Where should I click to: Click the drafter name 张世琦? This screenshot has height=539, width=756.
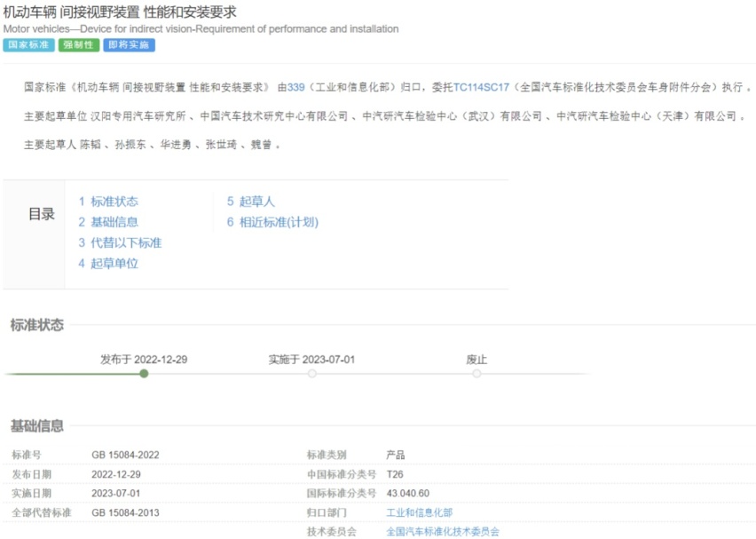(221, 144)
